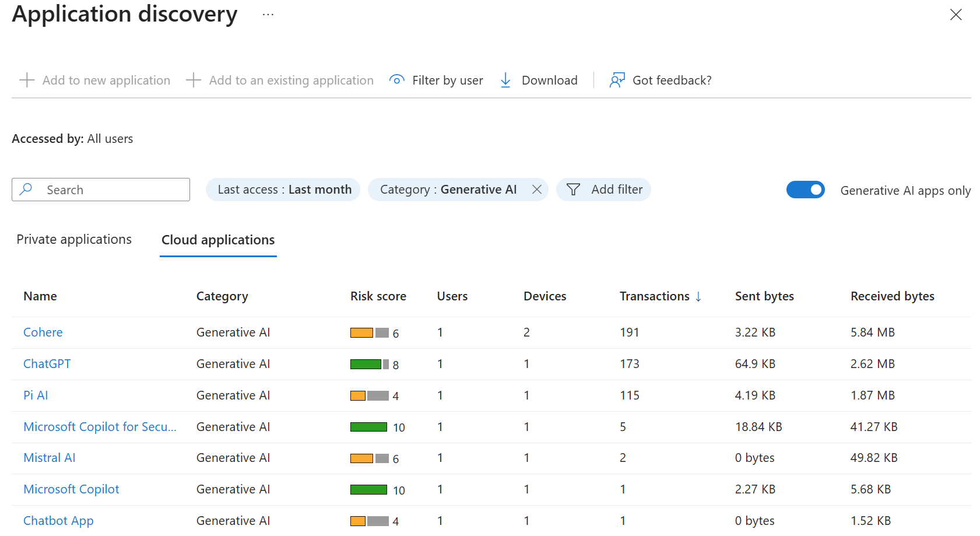Screen dimensions: 980x536
Task: Click Add to new application text
Action: 106,80
